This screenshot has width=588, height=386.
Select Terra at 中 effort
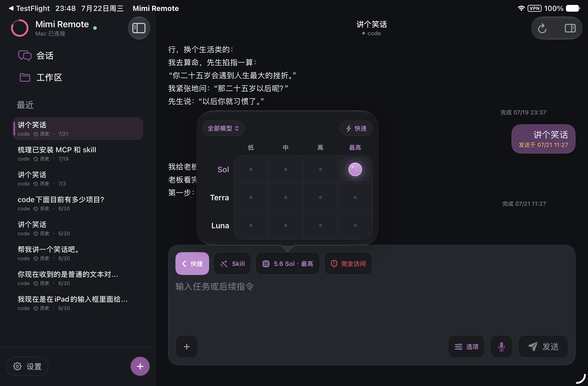tap(286, 197)
